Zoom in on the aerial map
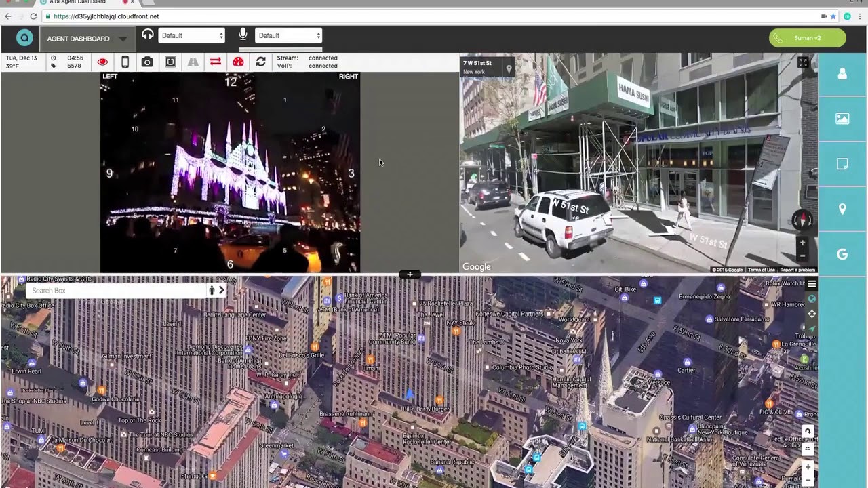Screen dimensions: 868x488 807,467
